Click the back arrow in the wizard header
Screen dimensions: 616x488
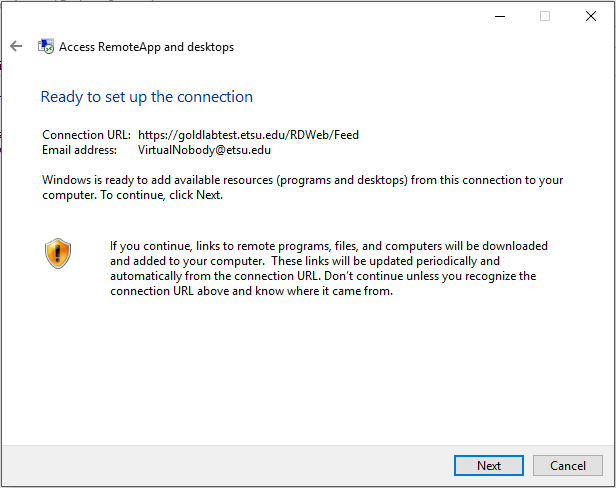[16, 46]
